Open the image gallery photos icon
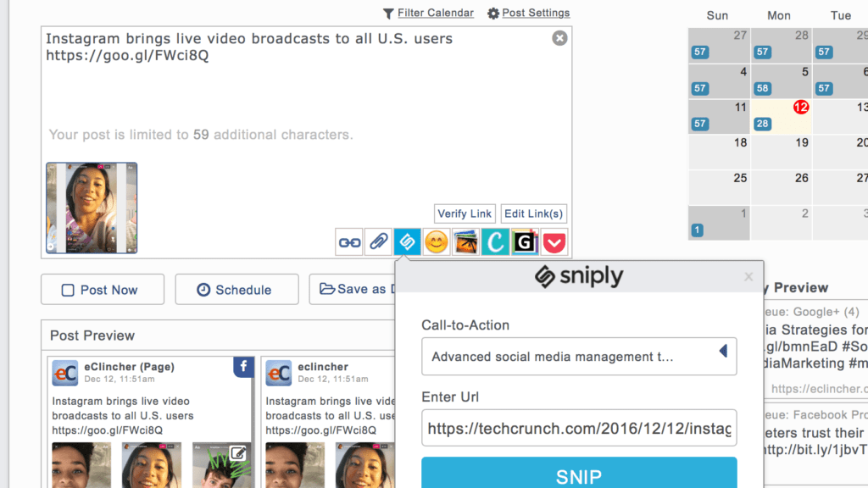Screen dimensions: 868x488 pos(465,242)
